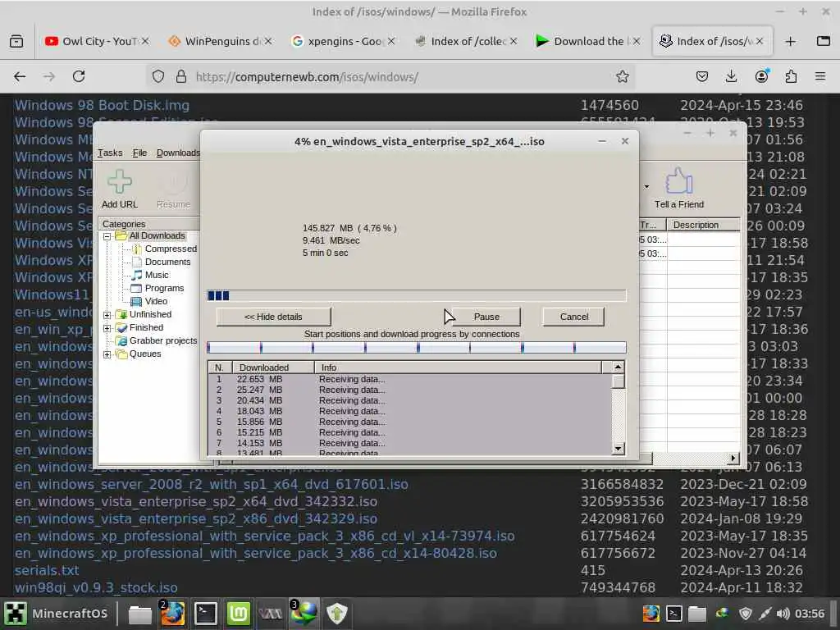Image resolution: width=840 pixels, height=630 pixels.
Task: Click the volume speaker tray icon
Action: point(783,614)
